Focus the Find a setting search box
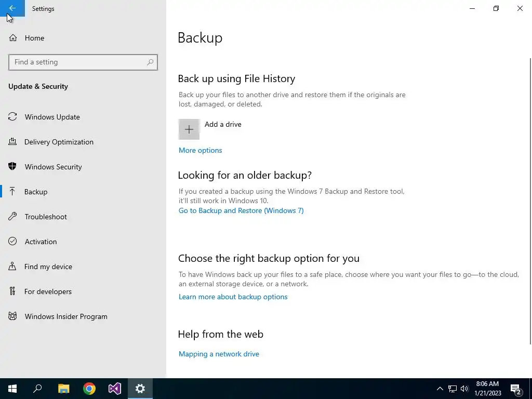Image resolution: width=532 pixels, height=399 pixels. [83, 62]
